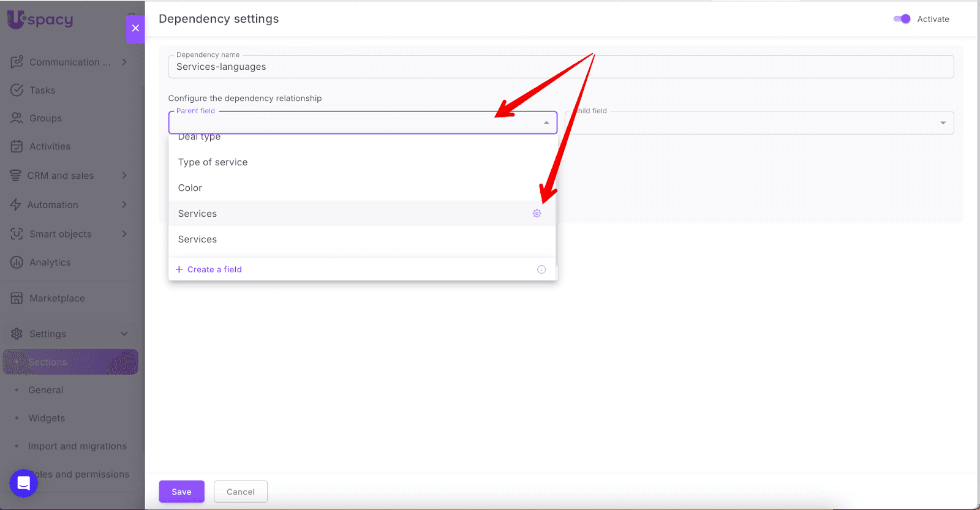The height and width of the screenshot is (510, 980).
Task: Click the Tasks checkmark icon in sidebar
Action: (x=17, y=90)
